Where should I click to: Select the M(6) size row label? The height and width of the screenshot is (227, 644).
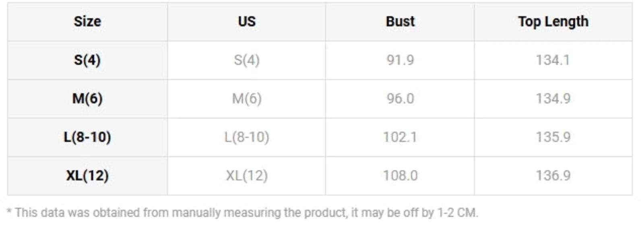pos(87,99)
